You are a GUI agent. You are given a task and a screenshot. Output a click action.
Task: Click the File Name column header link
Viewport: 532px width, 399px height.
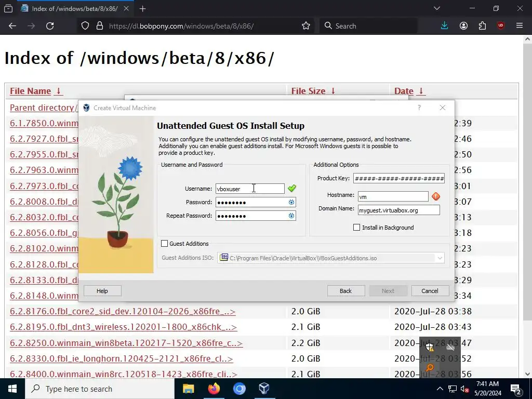30,91
